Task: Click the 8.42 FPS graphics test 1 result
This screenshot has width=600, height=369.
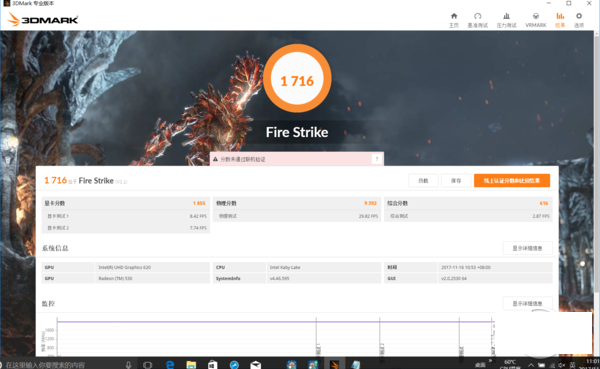Action: coord(198,216)
